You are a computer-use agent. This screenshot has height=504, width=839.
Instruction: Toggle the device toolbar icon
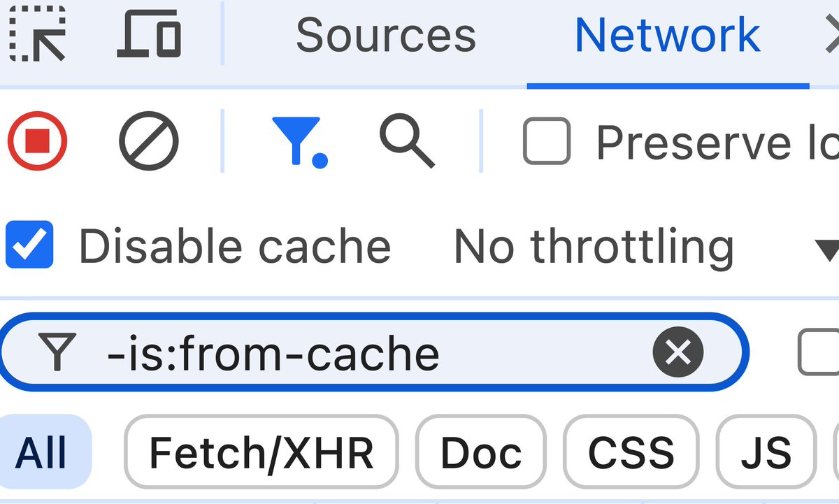pyautogui.click(x=149, y=33)
